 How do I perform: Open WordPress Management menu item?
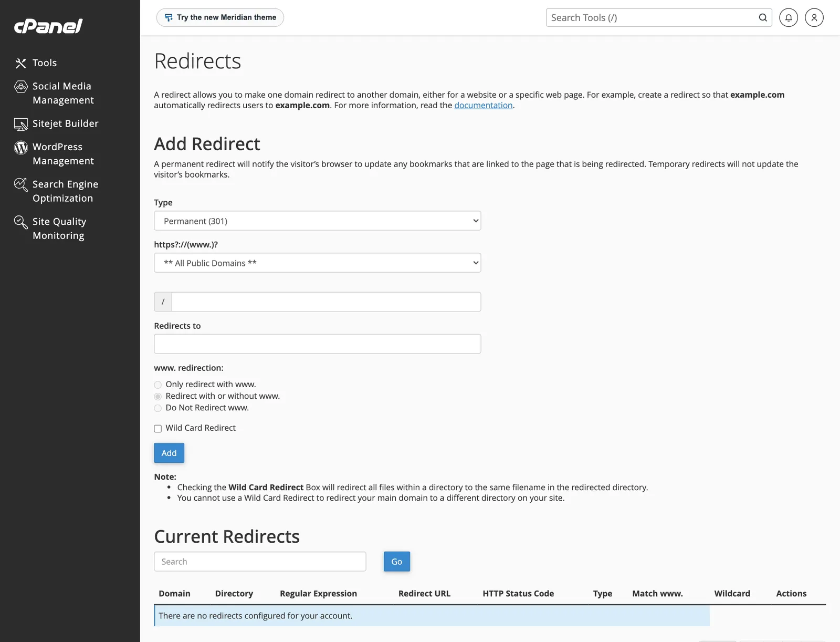click(x=63, y=154)
